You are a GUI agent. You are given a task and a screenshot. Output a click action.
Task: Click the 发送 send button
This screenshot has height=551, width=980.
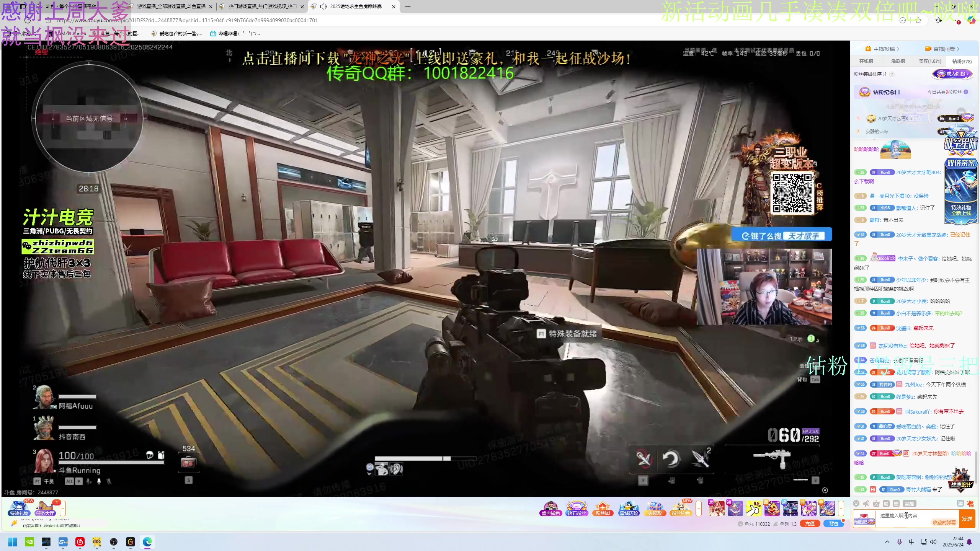[x=967, y=519]
